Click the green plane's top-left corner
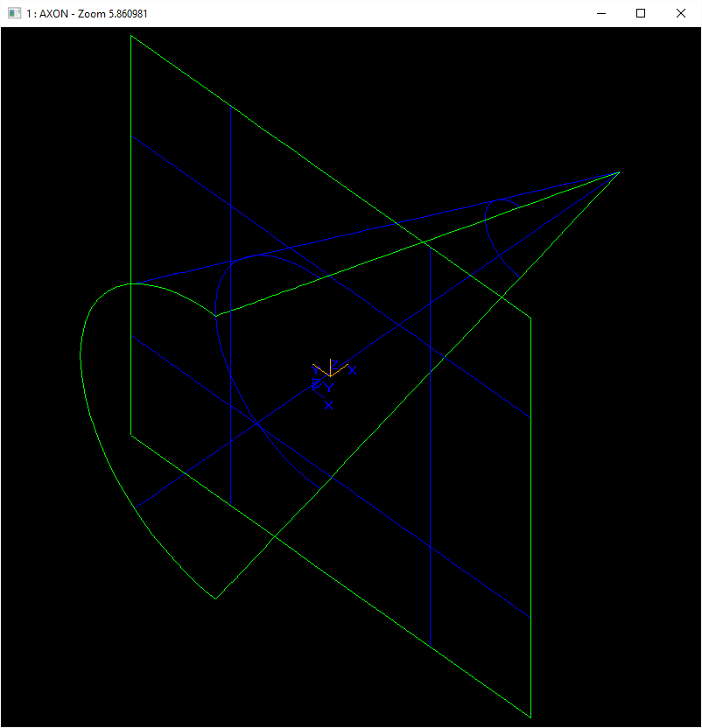 tap(131, 36)
